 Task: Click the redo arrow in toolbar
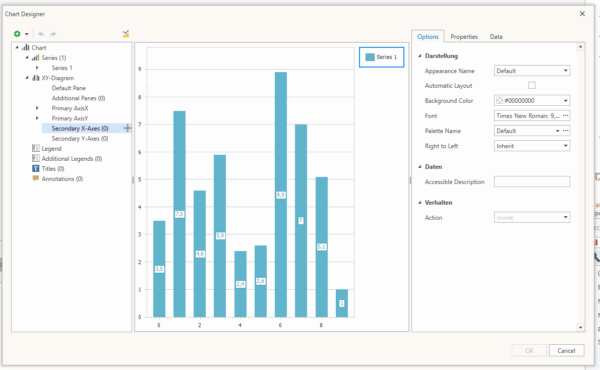click(53, 34)
